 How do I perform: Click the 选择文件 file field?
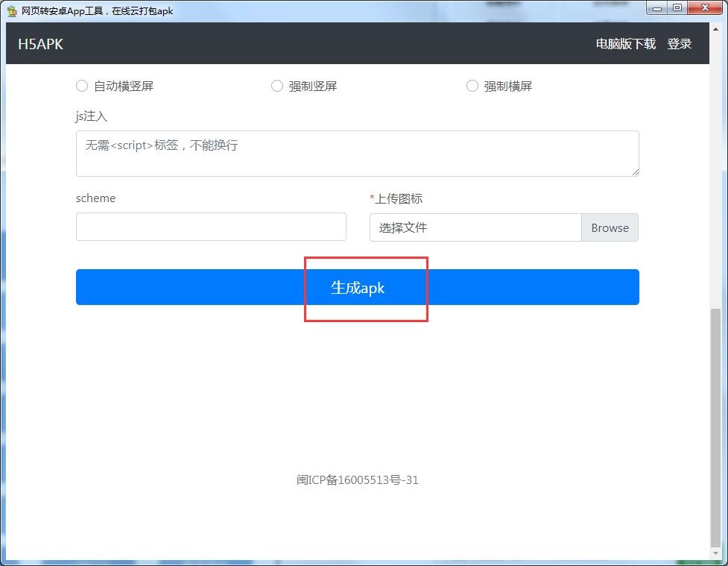click(475, 227)
